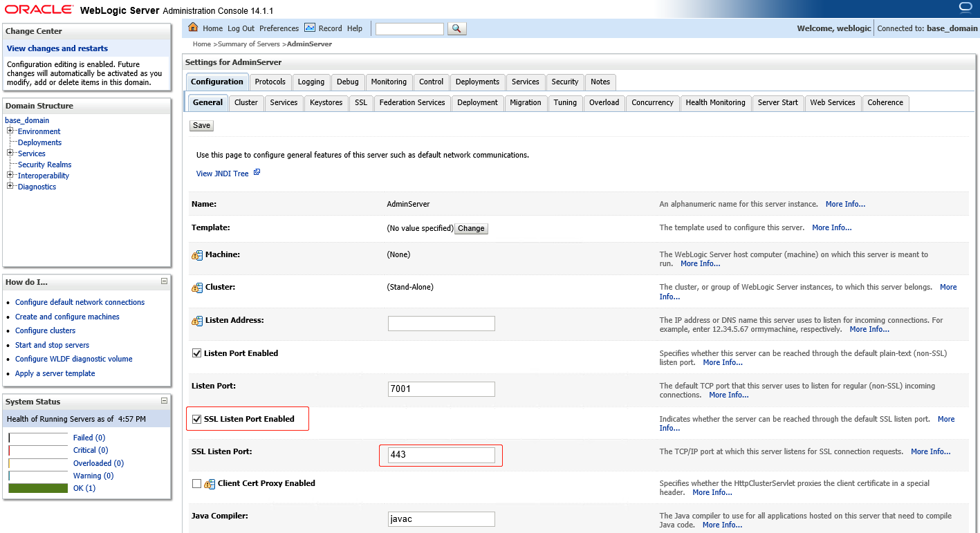The height and width of the screenshot is (533, 980).
Task: Open JNDI Tree via external link icon
Action: 257,171
